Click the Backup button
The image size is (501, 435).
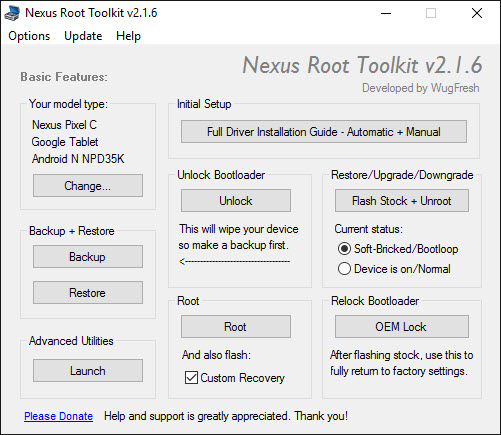point(88,257)
